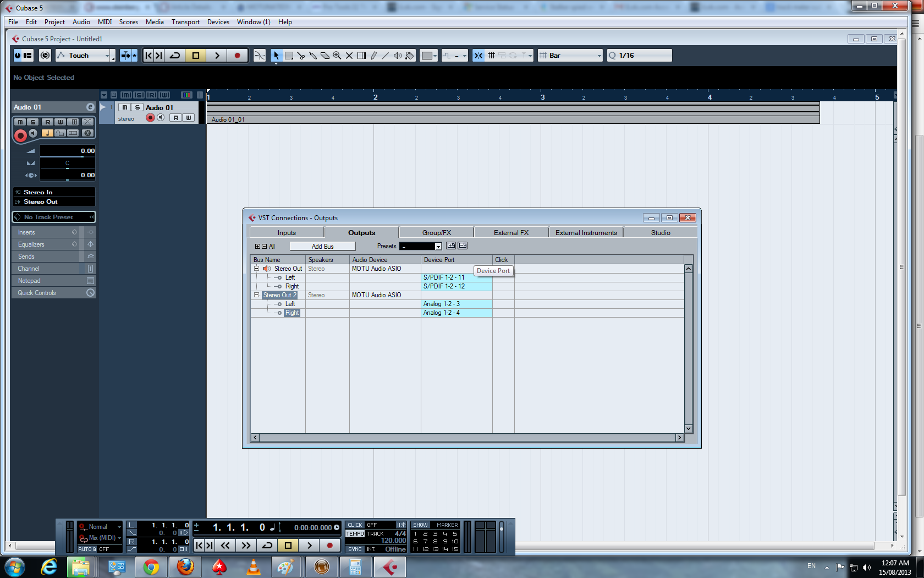Viewport: 924px width, 578px height.
Task: Switch to the Inputs tab
Action: pos(287,233)
